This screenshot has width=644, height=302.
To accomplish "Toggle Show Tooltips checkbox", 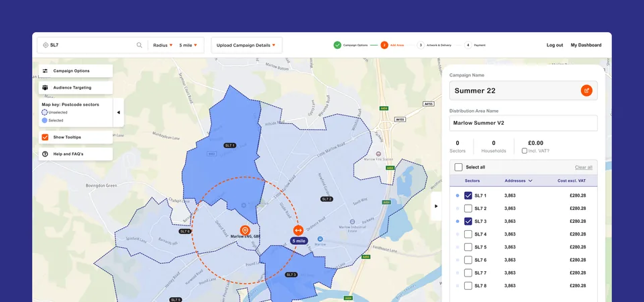I will [45, 137].
